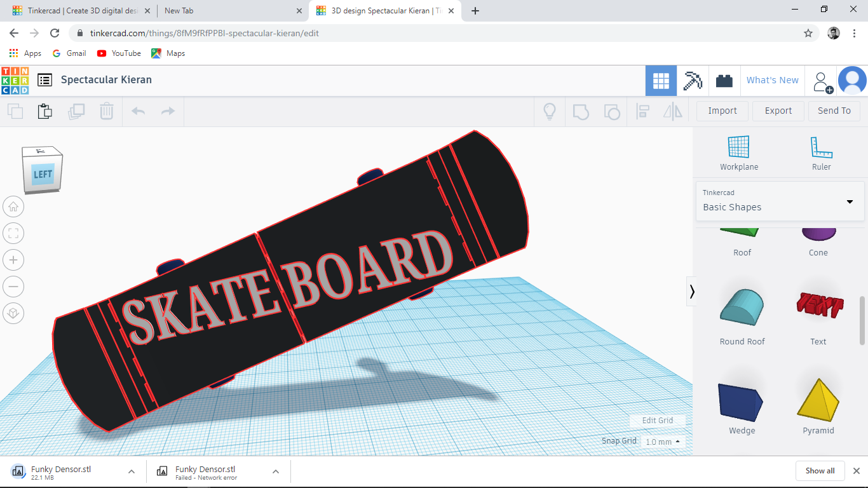Open options arrow for failed Funky Densor.stl
Screen dimensions: 868x488
click(276, 471)
